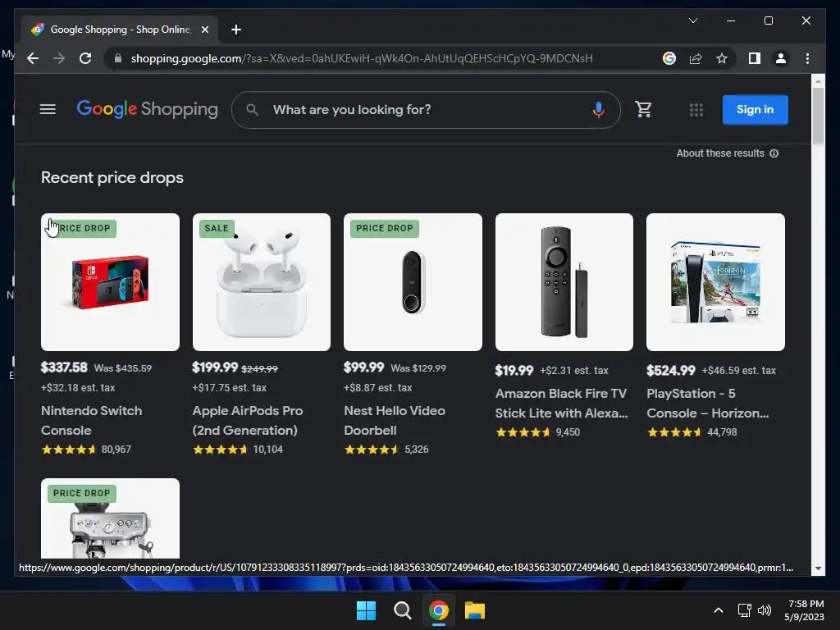Click the About these results info icon
Image resolution: width=840 pixels, height=630 pixels.
click(x=774, y=153)
